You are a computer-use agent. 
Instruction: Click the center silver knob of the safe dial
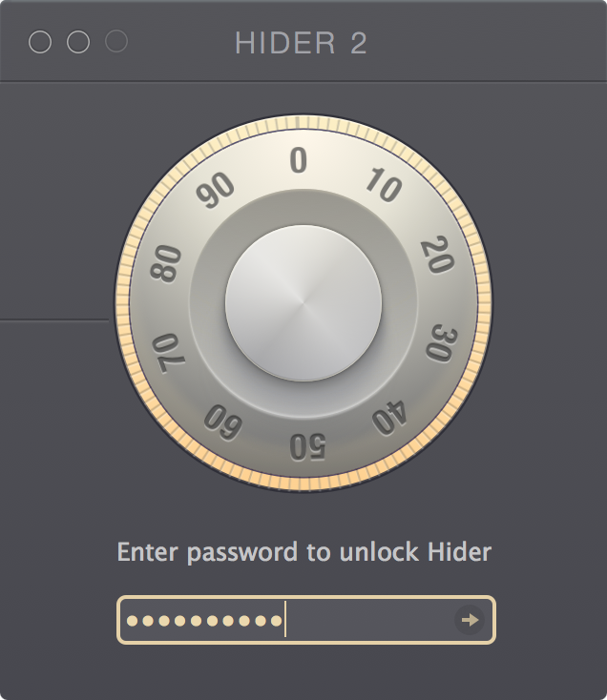point(303,303)
